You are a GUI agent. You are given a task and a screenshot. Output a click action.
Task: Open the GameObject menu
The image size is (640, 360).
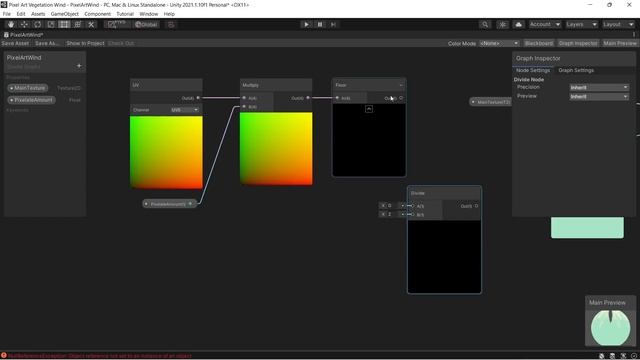[x=64, y=14]
